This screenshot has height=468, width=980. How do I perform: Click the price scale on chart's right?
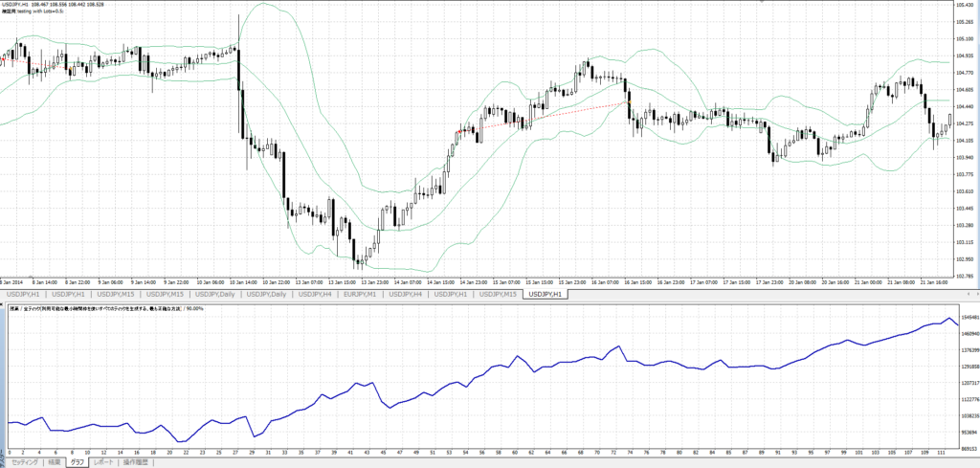click(x=965, y=144)
